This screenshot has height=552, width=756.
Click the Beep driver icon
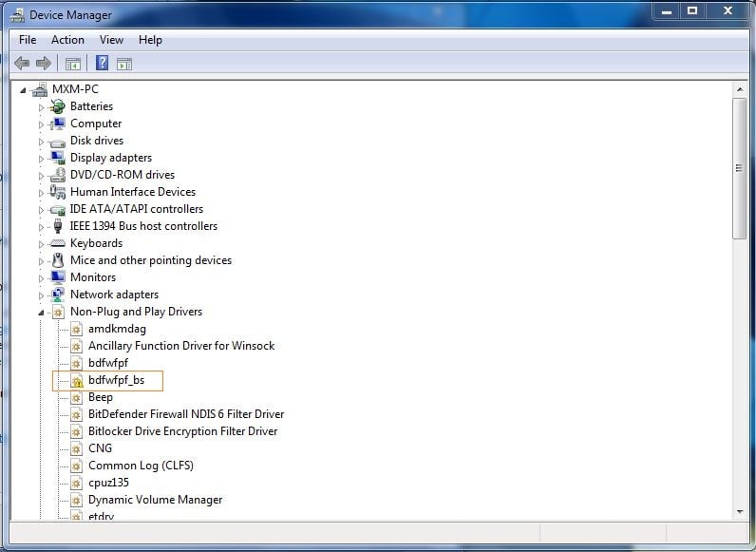click(x=76, y=397)
